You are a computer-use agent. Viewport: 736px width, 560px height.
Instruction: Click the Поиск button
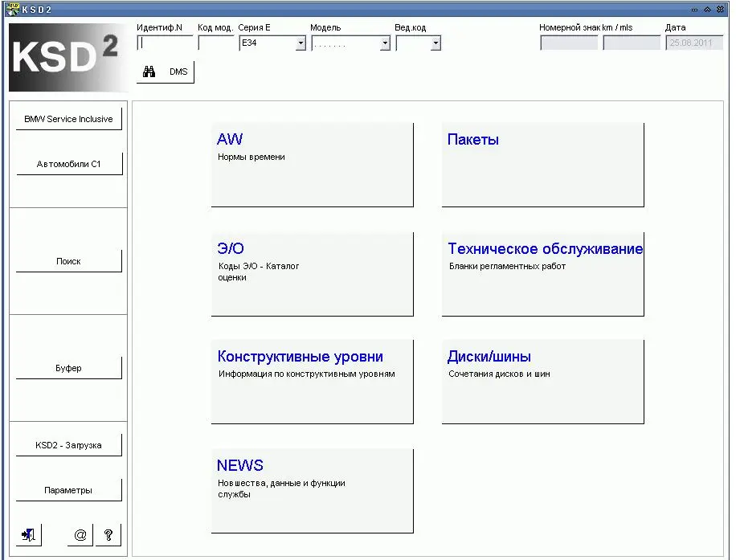68,261
